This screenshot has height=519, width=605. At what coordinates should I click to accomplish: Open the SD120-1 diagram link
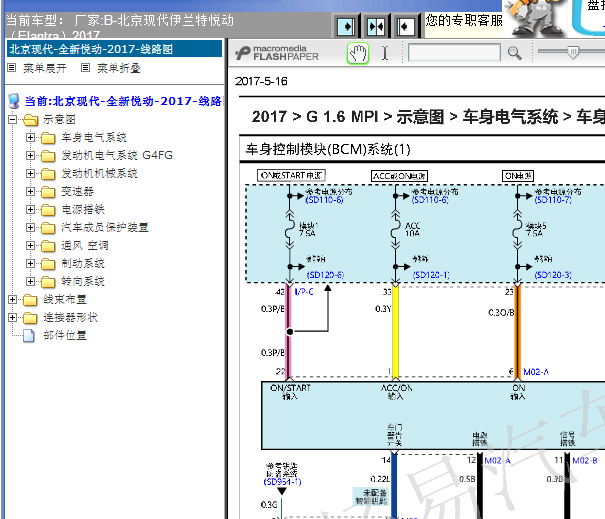point(431,275)
